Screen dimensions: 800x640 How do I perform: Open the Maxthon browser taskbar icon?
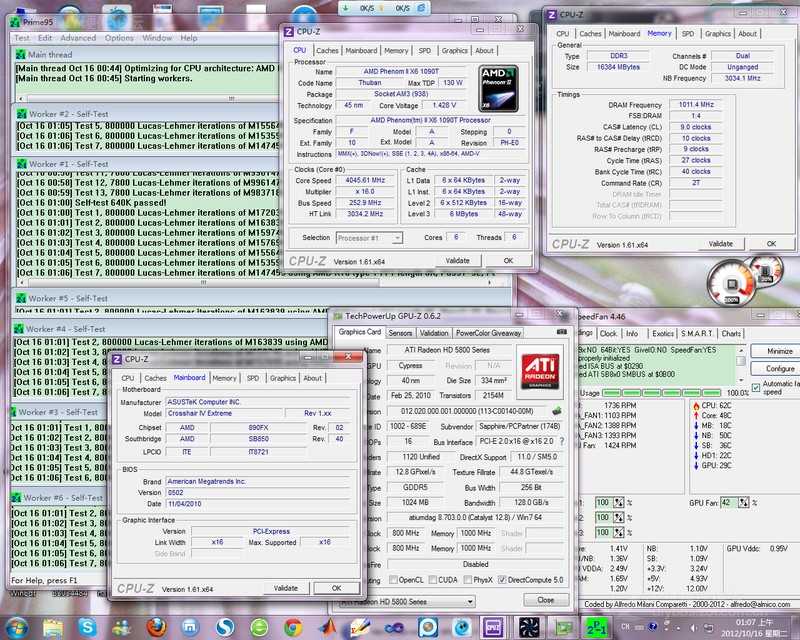coord(190,627)
